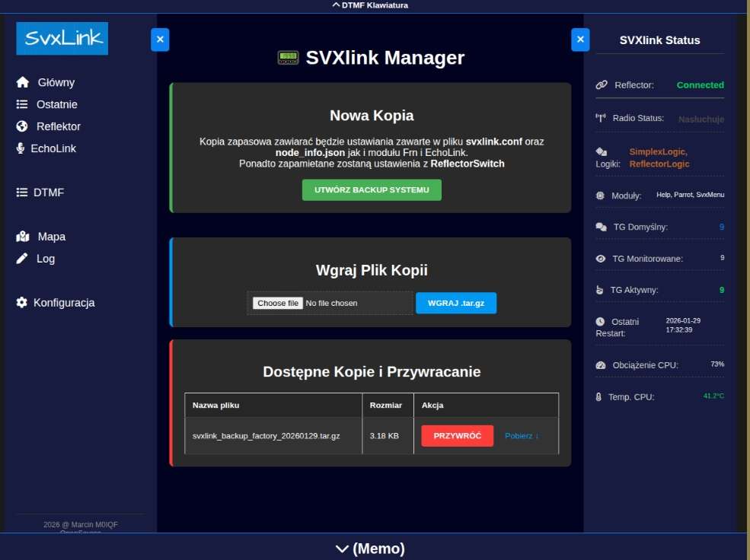Expand the Memo bottom panel

[x=370, y=548]
